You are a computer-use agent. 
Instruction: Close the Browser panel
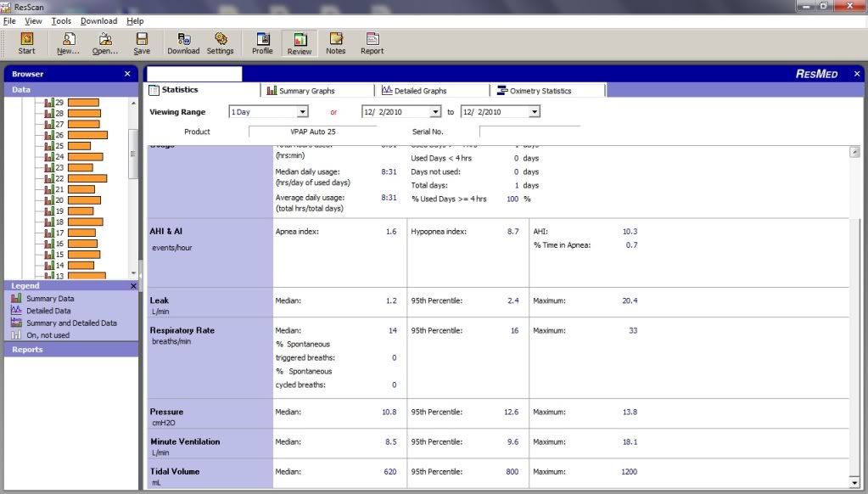pyautogui.click(x=128, y=74)
